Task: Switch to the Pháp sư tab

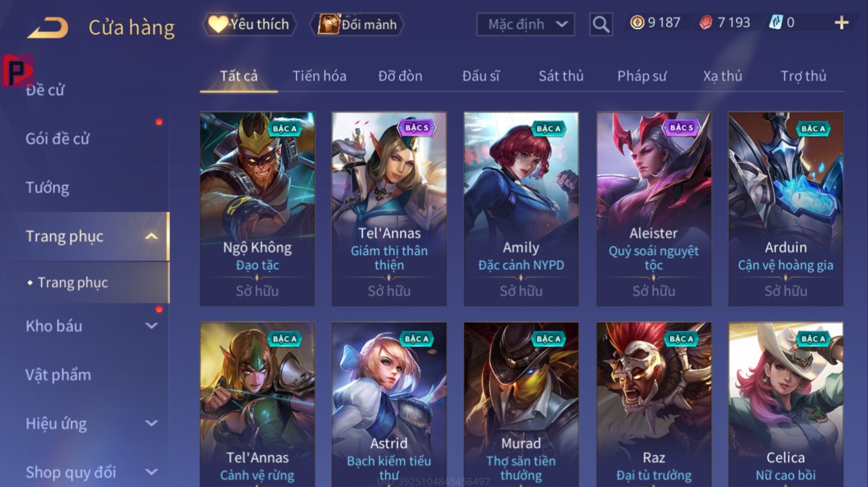Action: pos(642,76)
